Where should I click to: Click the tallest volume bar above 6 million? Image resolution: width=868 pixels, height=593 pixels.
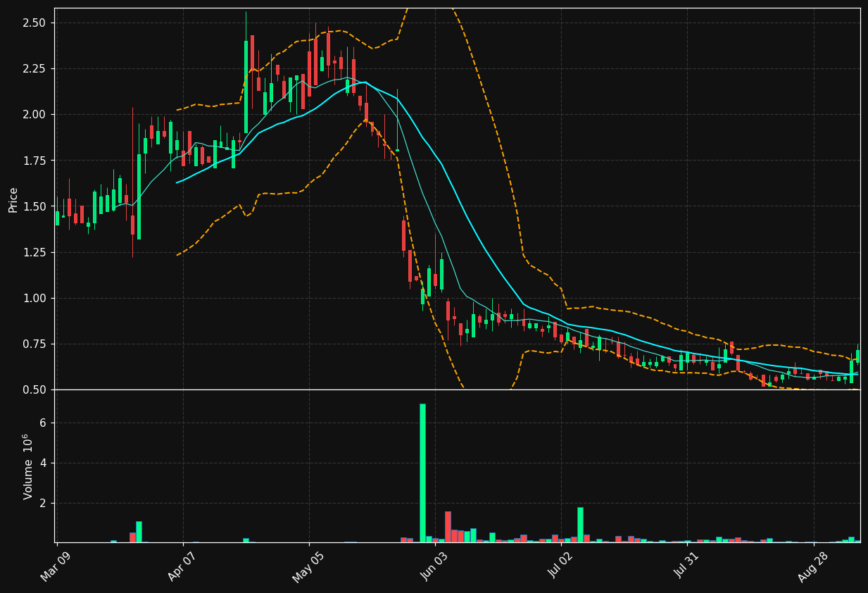coord(422,473)
